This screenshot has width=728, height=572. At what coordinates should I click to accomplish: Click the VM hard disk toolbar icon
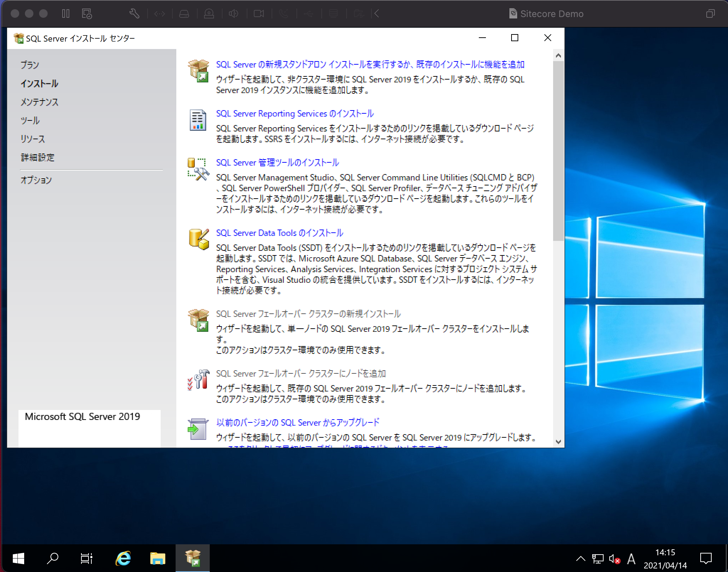coord(184,14)
